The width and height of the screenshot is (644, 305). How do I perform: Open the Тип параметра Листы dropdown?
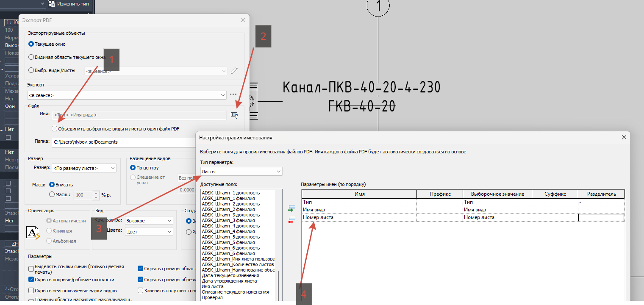coord(241,172)
